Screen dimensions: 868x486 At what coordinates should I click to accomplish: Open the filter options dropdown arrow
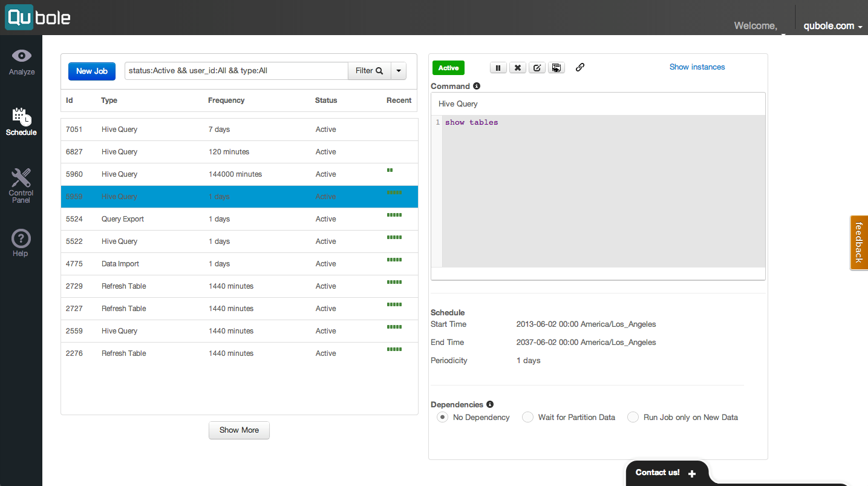point(399,71)
